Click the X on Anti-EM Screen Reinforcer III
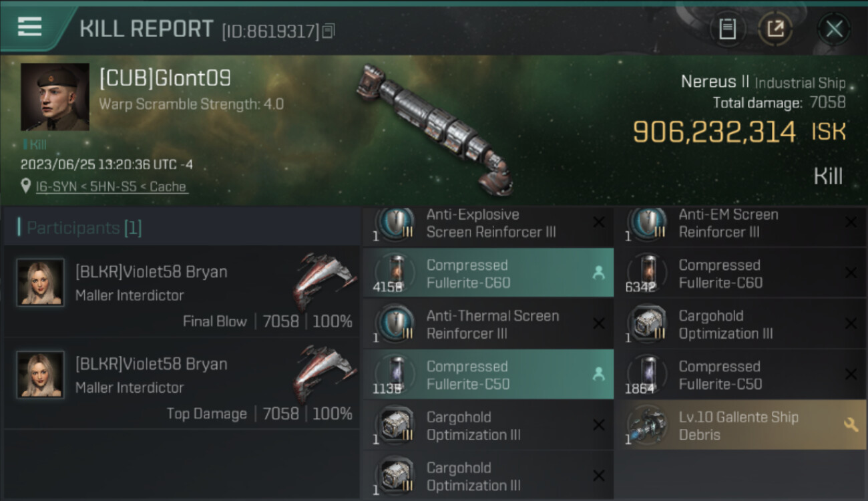Image resolution: width=868 pixels, height=501 pixels. (x=851, y=222)
